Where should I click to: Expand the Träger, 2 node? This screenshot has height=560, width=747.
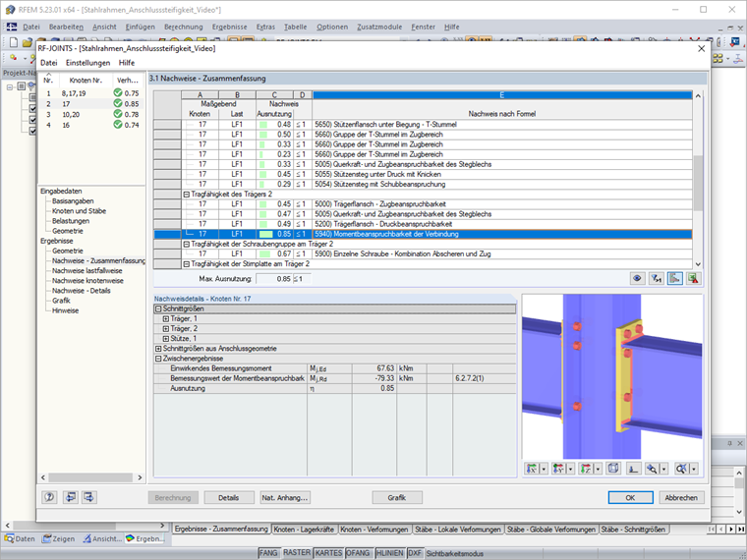(x=166, y=328)
